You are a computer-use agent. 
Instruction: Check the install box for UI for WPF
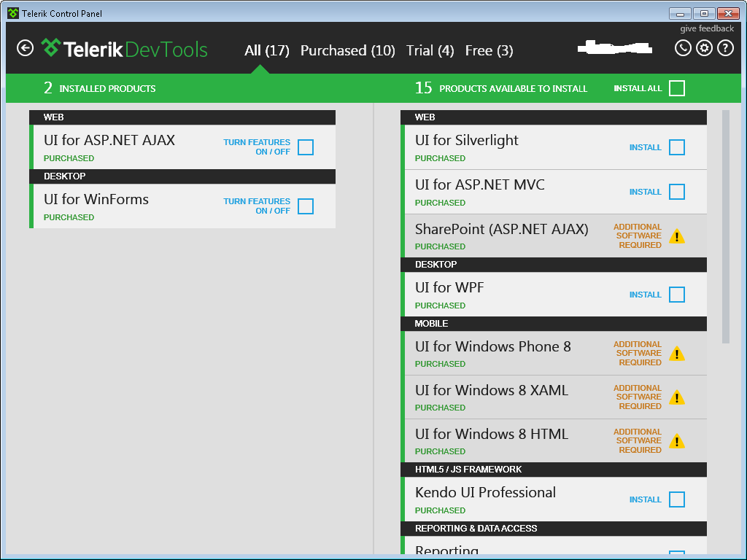point(677,295)
